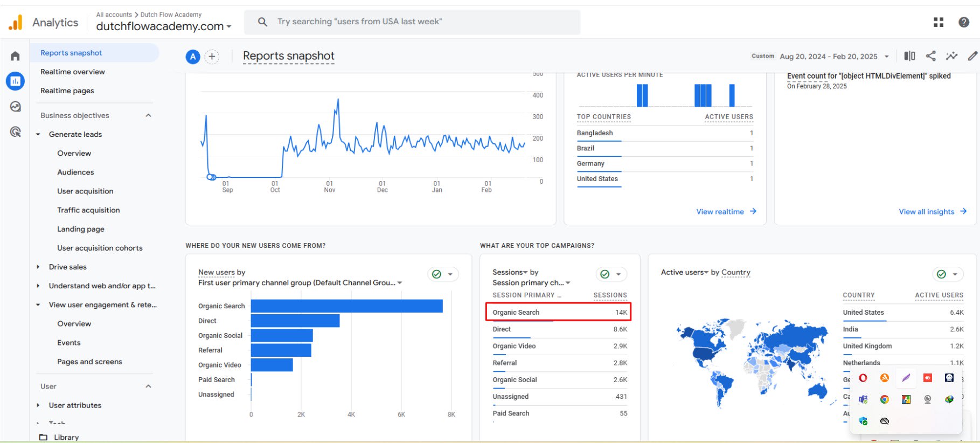Click the line chart starting data point marker

pyautogui.click(x=211, y=177)
